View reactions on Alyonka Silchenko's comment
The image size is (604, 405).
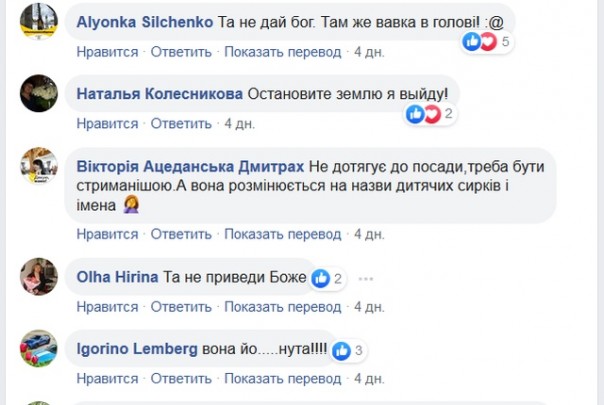tap(487, 42)
